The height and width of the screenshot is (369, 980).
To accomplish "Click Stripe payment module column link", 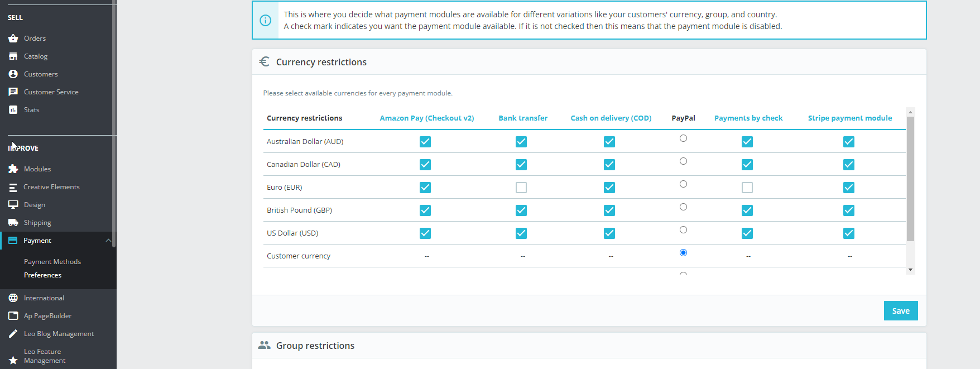I will point(849,118).
